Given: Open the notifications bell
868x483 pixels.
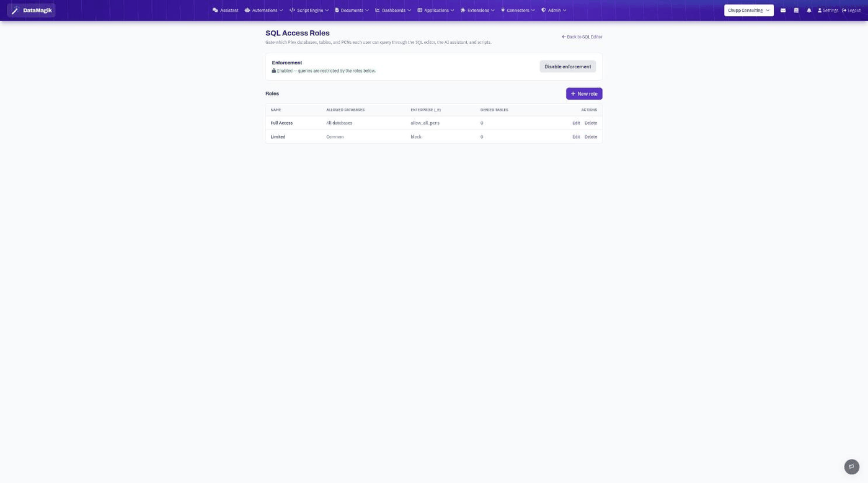Looking at the screenshot, I should pos(809,11).
